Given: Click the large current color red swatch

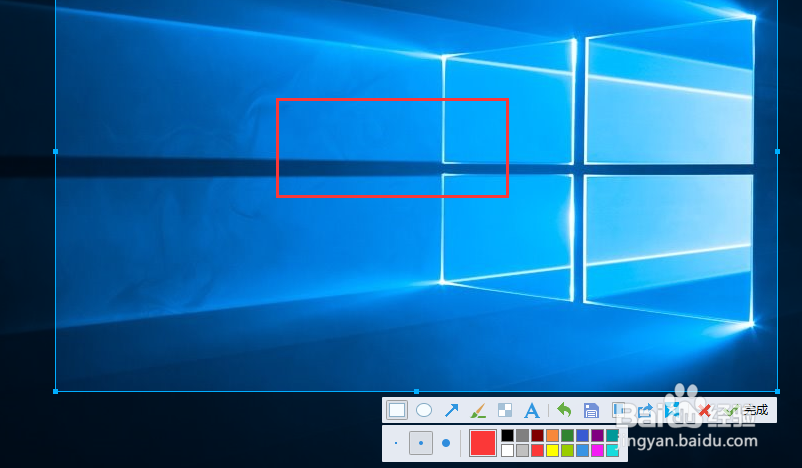Looking at the screenshot, I should coord(483,443).
